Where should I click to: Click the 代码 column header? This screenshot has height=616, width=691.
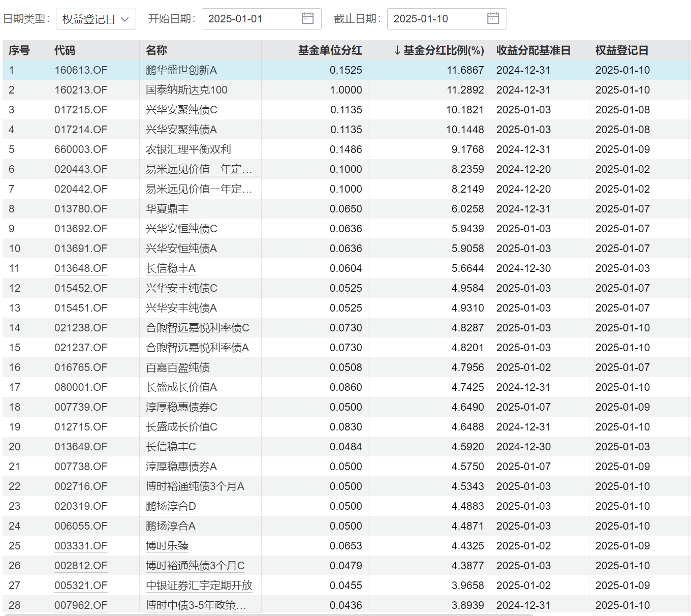tap(65, 50)
